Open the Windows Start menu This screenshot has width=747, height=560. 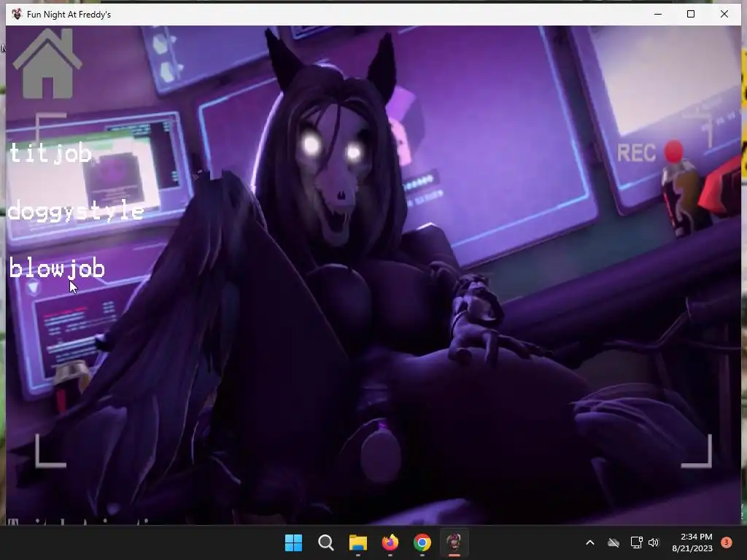[x=293, y=542]
